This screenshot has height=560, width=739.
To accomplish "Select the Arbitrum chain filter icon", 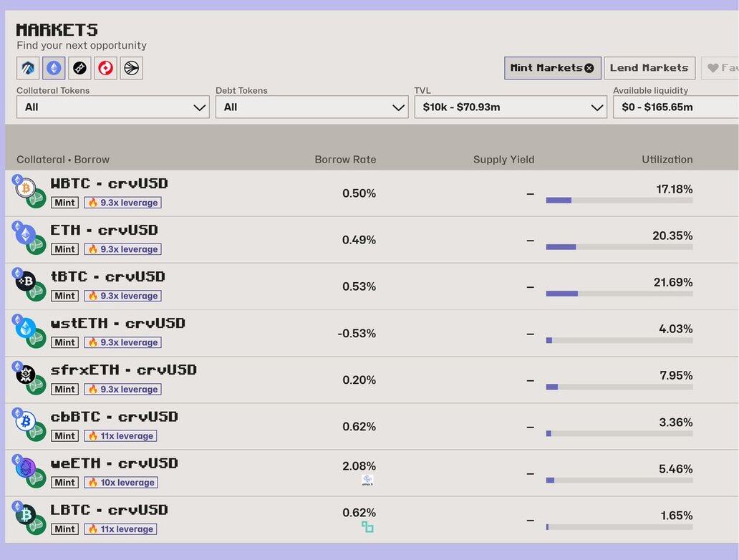I will 28,68.
